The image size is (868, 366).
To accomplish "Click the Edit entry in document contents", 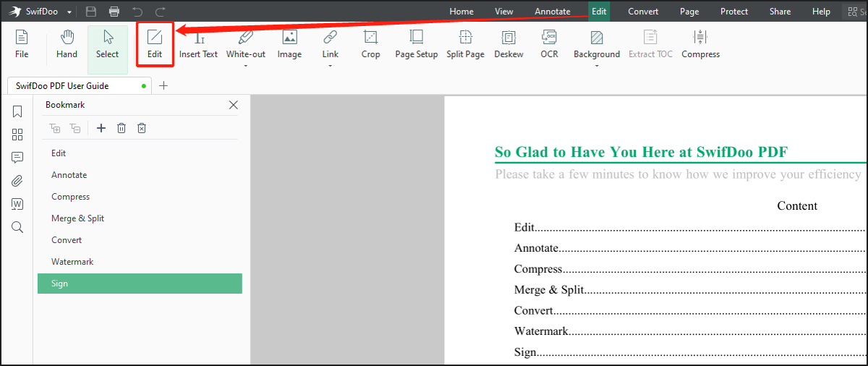I will coord(524,227).
